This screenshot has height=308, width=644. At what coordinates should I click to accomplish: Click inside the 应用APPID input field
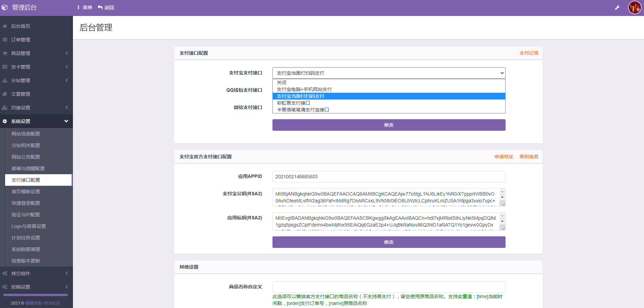tap(389, 177)
